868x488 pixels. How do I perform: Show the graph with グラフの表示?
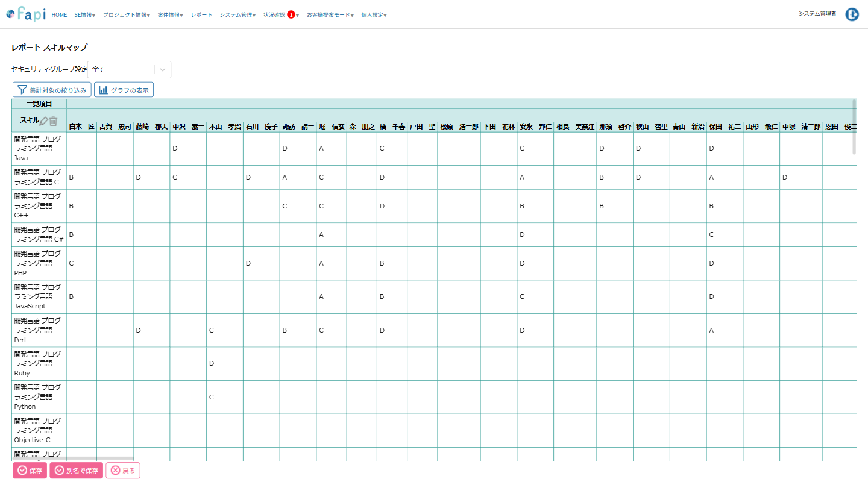(124, 90)
